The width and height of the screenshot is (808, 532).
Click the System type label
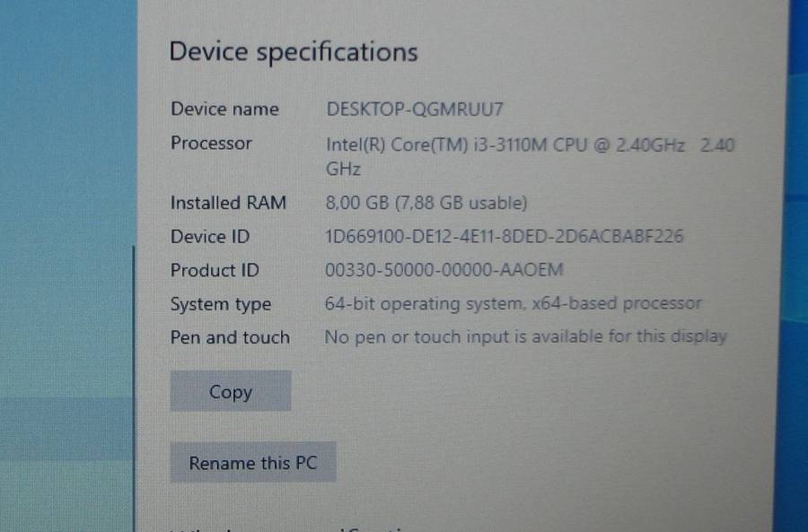tap(221, 304)
